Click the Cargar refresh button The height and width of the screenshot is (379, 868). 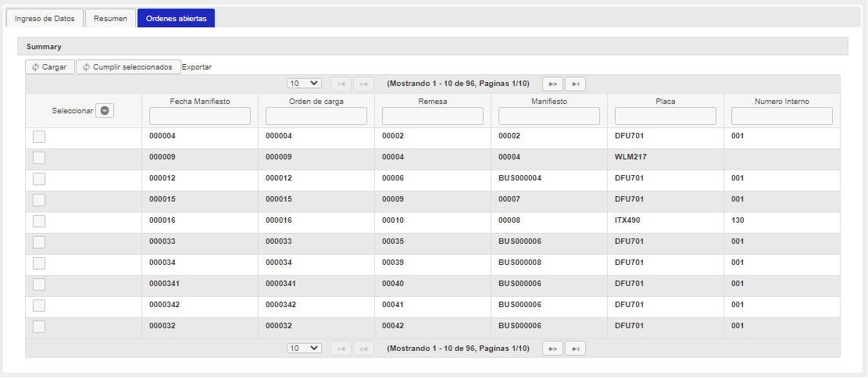pyautogui.click(x=50, y=67)
